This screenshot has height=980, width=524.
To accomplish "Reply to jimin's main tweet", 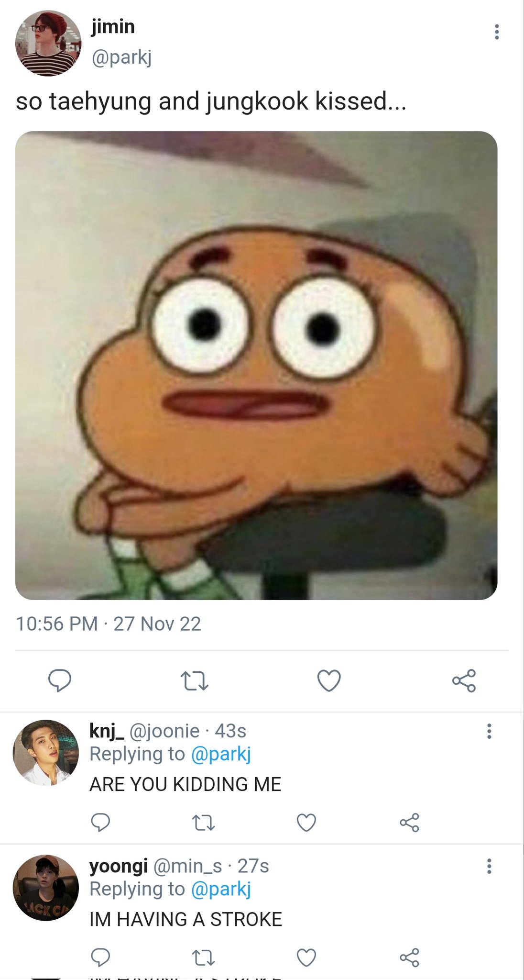I will (60, 680).
